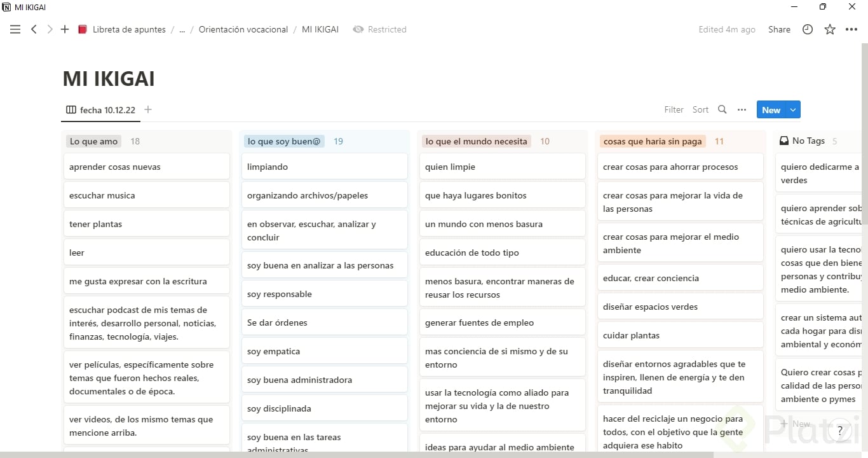
Task: Click the Restricted visibility indicator
Action: (x=380, y=29)
